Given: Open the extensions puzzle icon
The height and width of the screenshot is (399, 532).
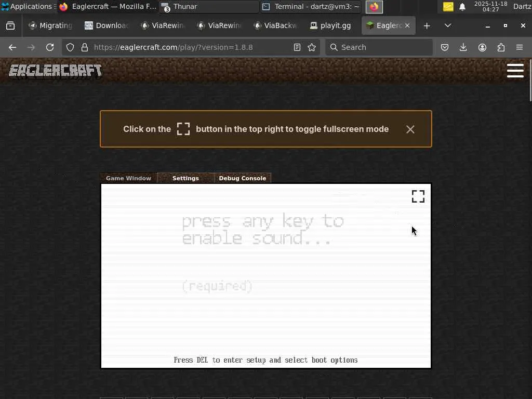Looking at the screenshot, I should point(501,47).
